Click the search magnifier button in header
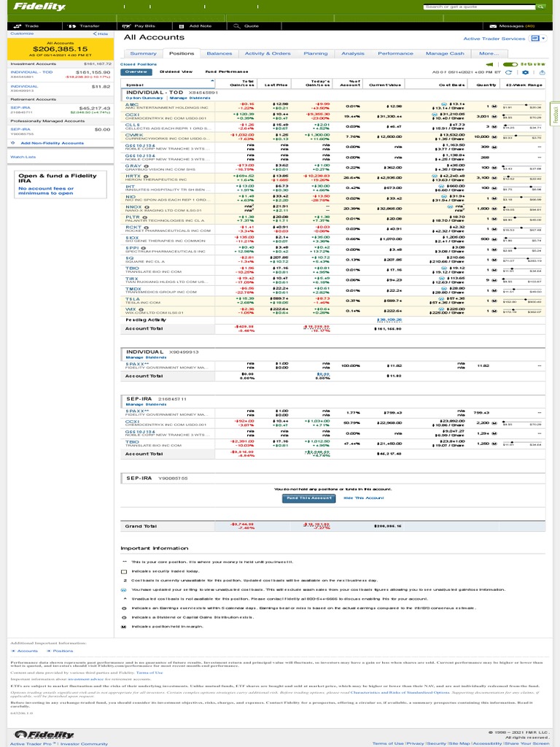 [x=541, y=7]
